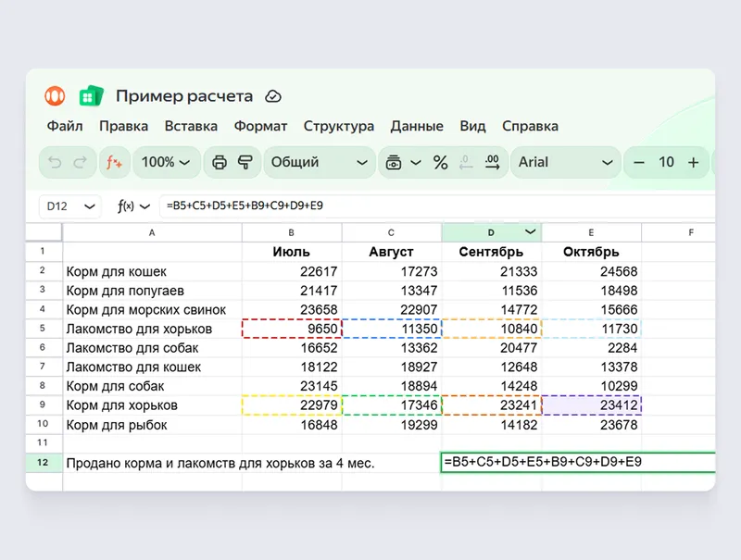Image resolution: width=741 pixels, height=560 pixels.
Task: Click the Август header cell
Action: tap(391, 252)
